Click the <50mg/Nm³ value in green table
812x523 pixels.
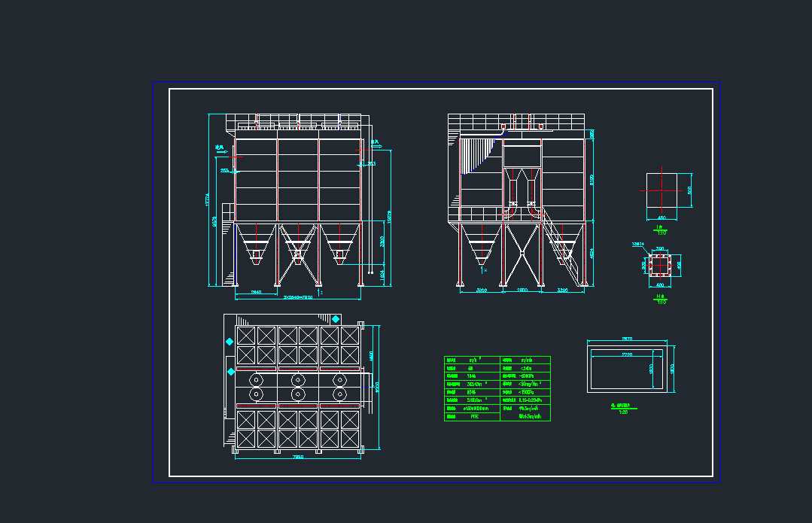click(529, 384)
